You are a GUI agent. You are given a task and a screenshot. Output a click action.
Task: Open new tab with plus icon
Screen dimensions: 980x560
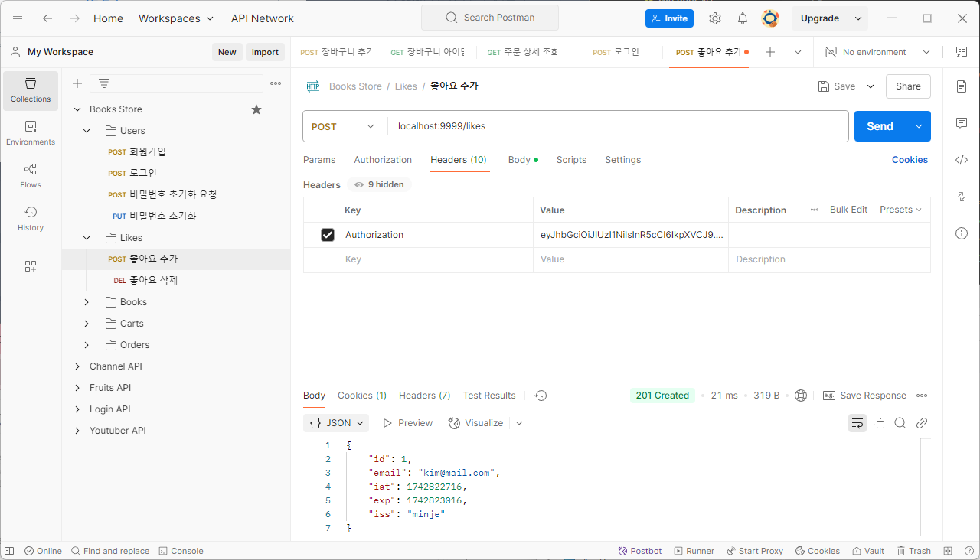pyautogui.click(x=770, y=52)
